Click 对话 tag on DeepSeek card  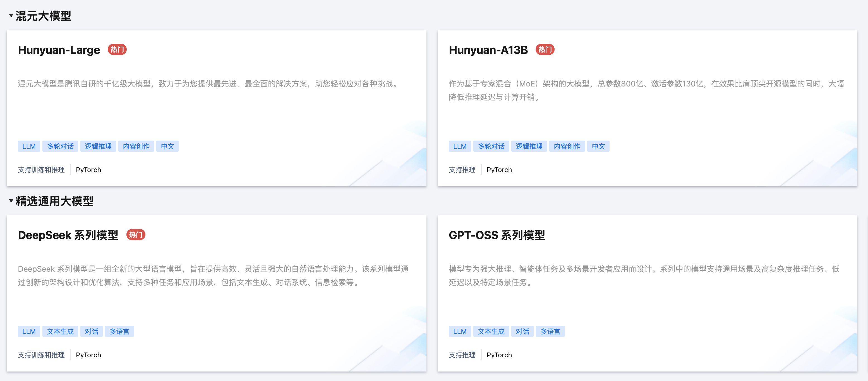coord(91,331)
